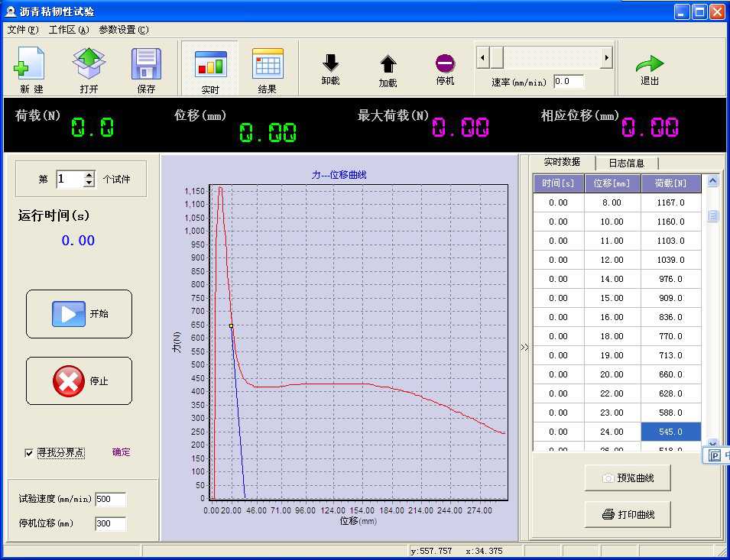The height and width of the screenshot is (560, 730).
Task: Show 结果 results table view
Action: [268, 63]
